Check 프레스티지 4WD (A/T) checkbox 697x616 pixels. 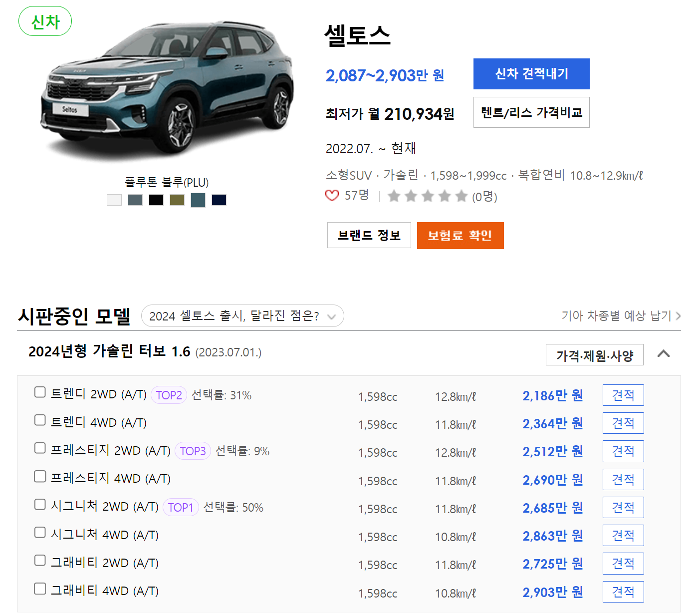[40, 477]
